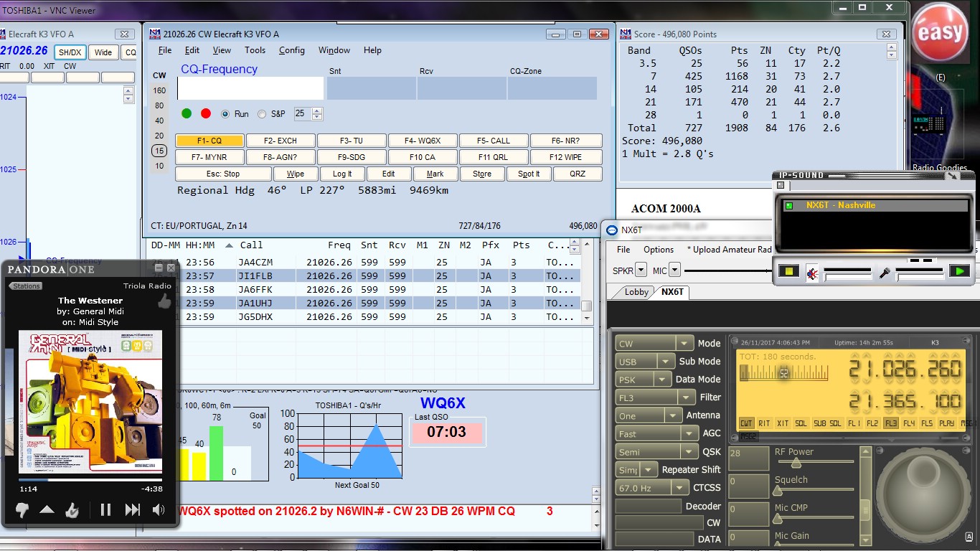This screenshot has width=980, height=551.
Task: Click the green status indicator beside NX6T - Nashville
Action: click(x=788, y=206)
